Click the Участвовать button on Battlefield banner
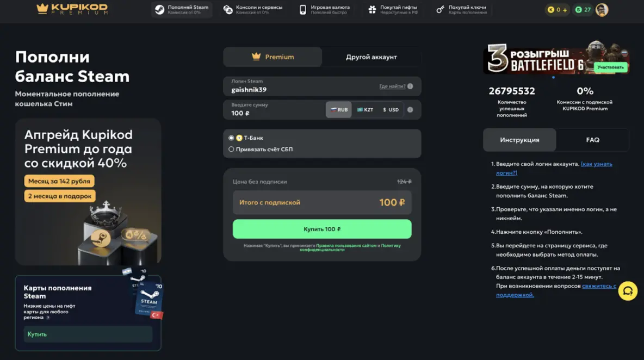 click(x=610, y=67)
